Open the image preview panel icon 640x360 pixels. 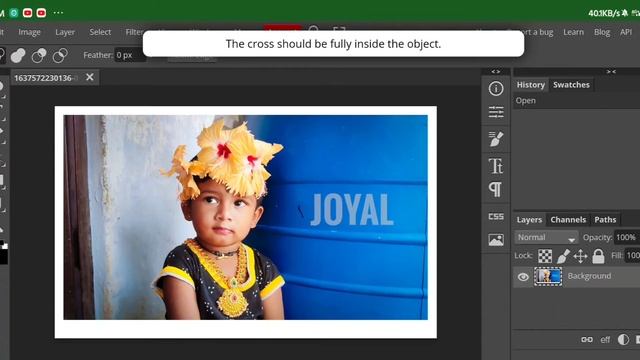[x=496, y=240]
